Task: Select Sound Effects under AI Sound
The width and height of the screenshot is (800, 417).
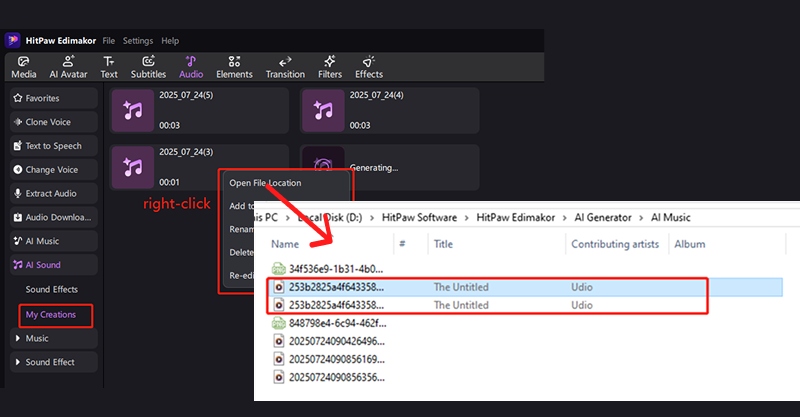Action: click(52, 289)
